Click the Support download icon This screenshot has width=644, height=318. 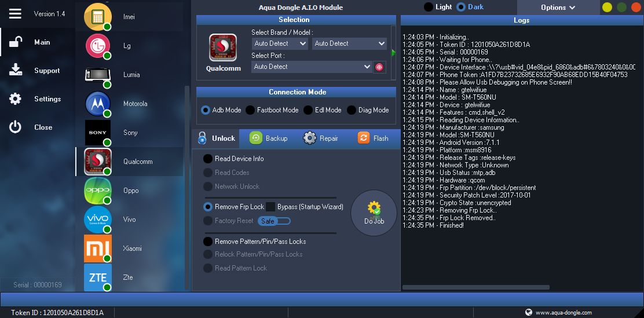[15, 70]
